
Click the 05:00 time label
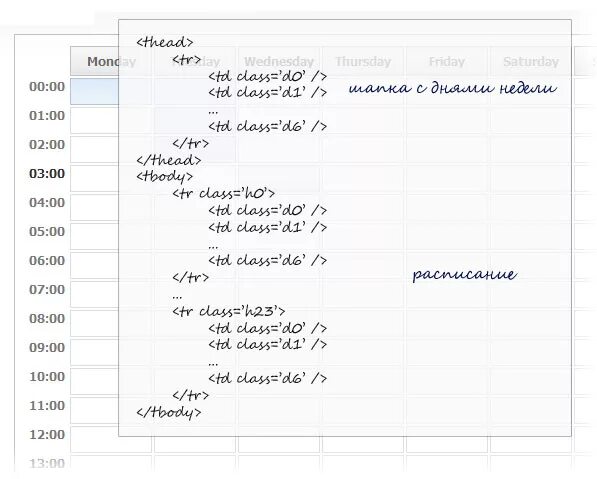(x=47, y=231)
